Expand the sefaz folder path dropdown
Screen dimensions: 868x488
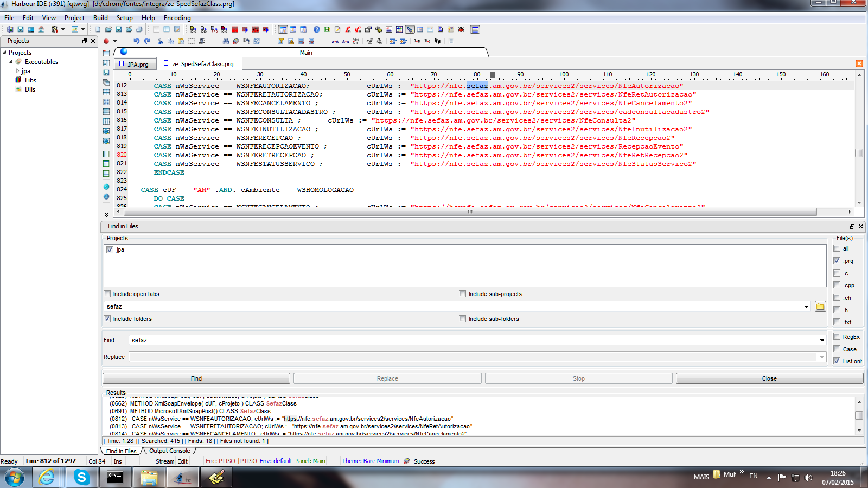pyautogui.click(x=806, y=307)
